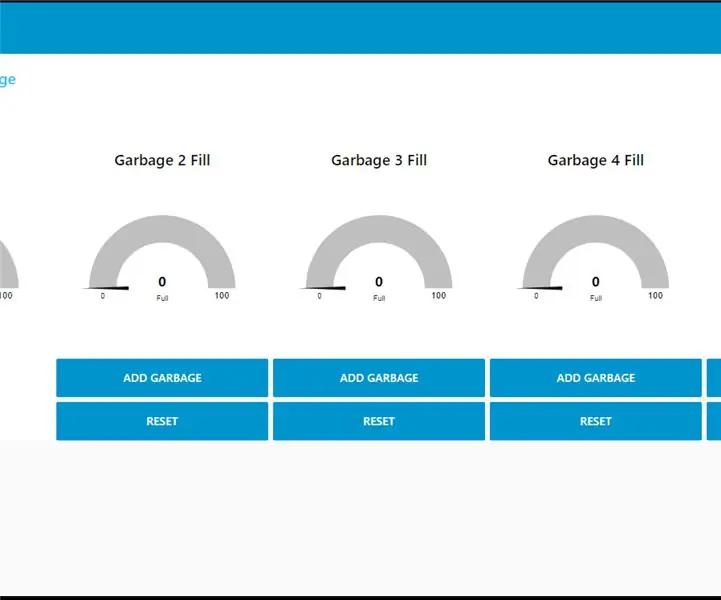This screenshot has height=600, width=721.
Task: Click the 100 max label of Garbage 3 gauge
Action: [x=438, y=296]
